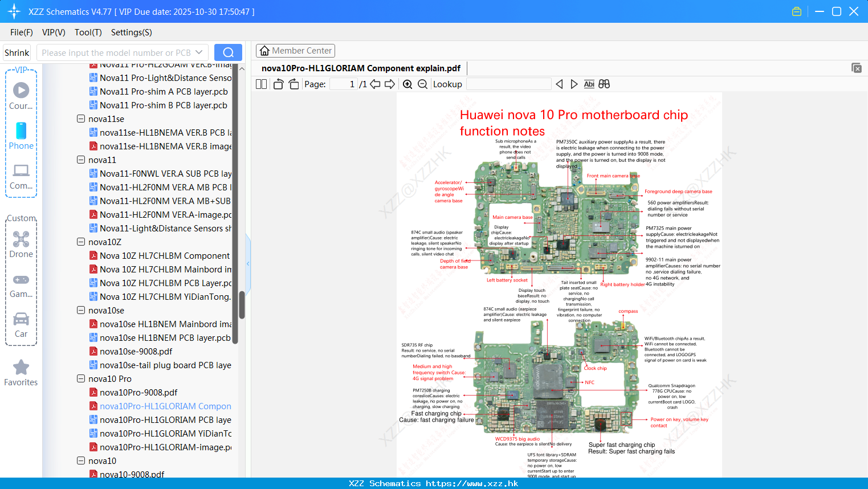Click the blue search button
The image size is (868, 489).
coord(228,52)
